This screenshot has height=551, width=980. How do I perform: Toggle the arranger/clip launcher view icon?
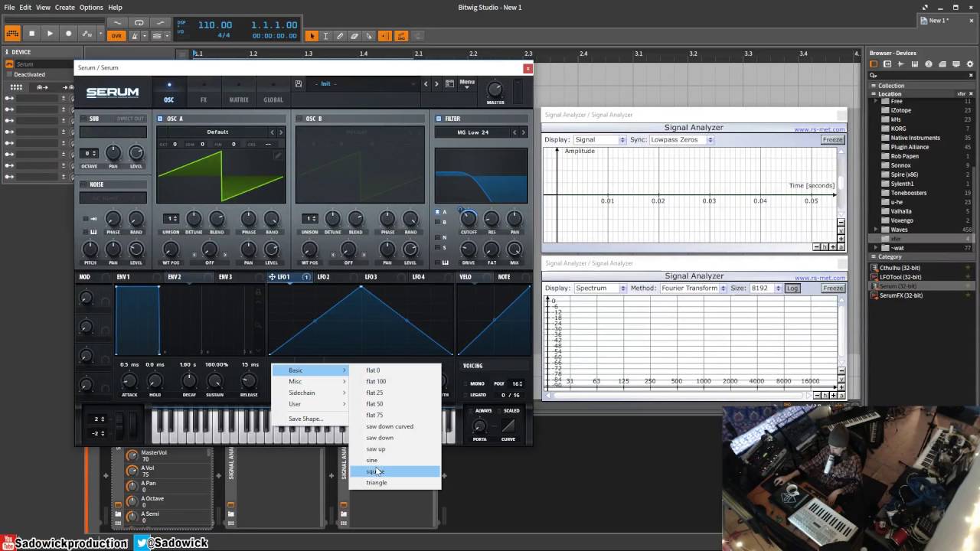click(11, 34)
